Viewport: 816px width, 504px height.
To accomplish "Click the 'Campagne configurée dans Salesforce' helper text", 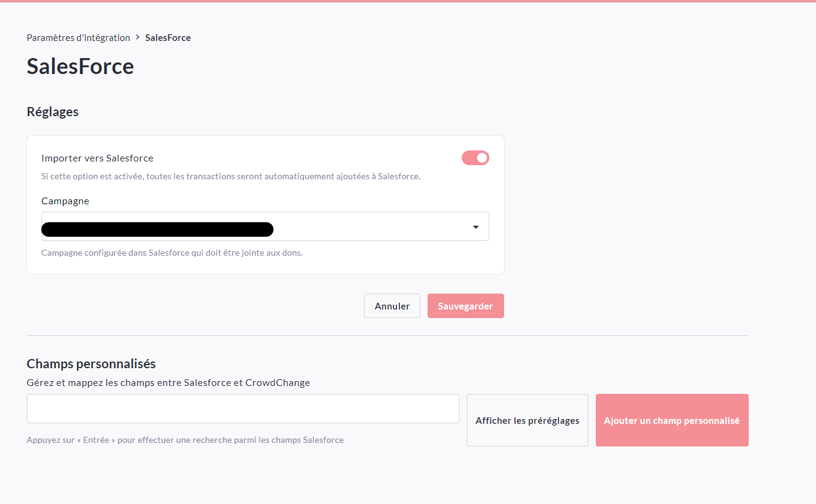I will [172, 253].
